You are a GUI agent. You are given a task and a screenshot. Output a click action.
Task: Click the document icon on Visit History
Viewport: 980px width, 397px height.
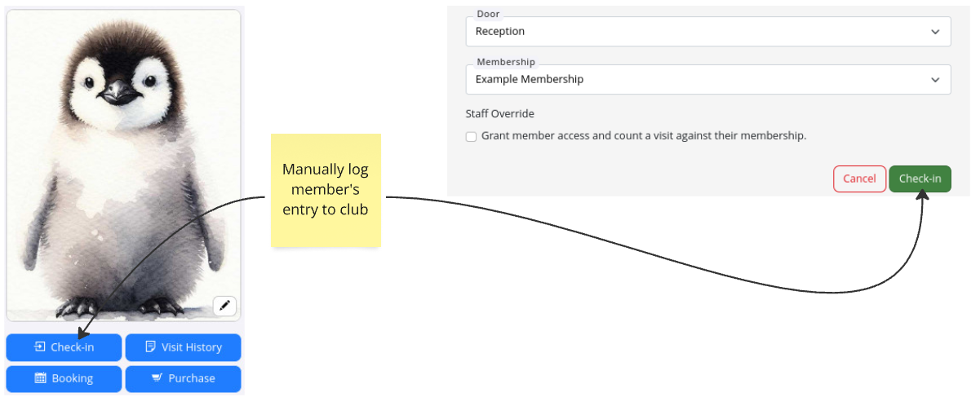tap(150, 347)
